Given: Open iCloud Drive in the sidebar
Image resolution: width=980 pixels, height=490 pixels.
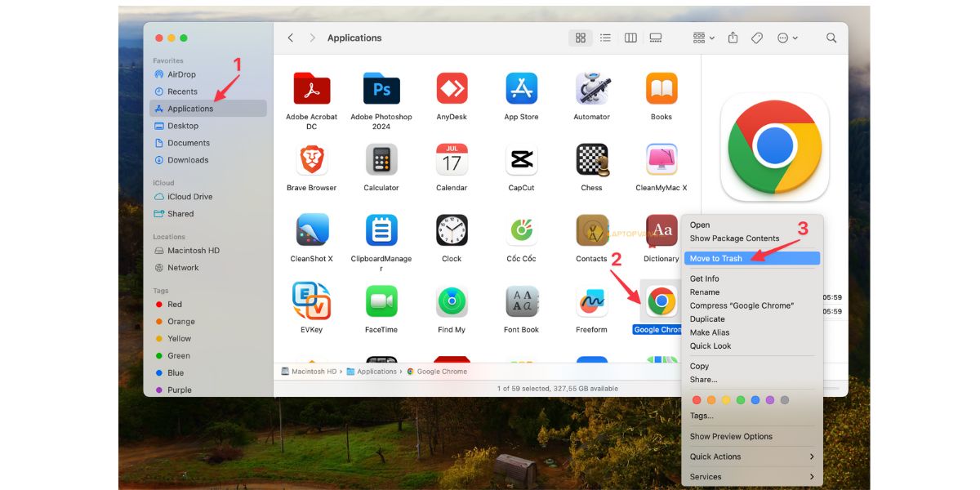Looking at the screenshot, I should coord(208,197).
